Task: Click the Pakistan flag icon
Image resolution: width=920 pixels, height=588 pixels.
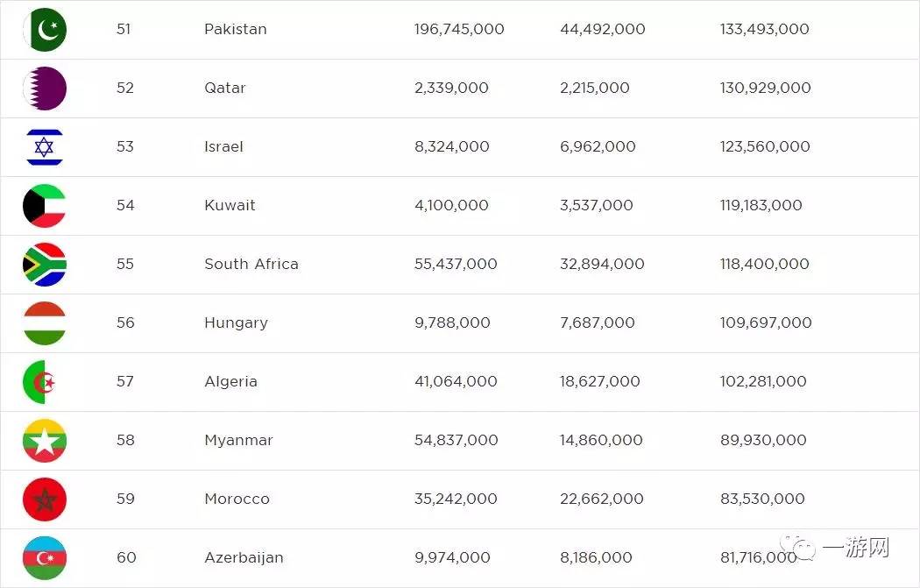Action: click(44, 29)
